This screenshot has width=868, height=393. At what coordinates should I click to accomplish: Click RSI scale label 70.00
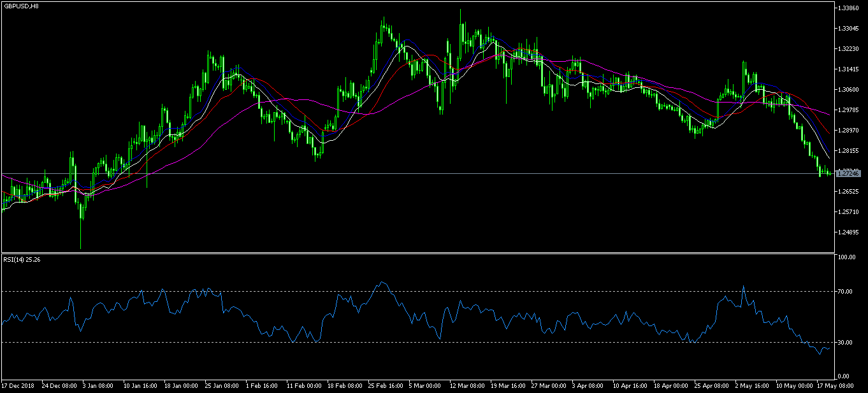click(845, 292)
